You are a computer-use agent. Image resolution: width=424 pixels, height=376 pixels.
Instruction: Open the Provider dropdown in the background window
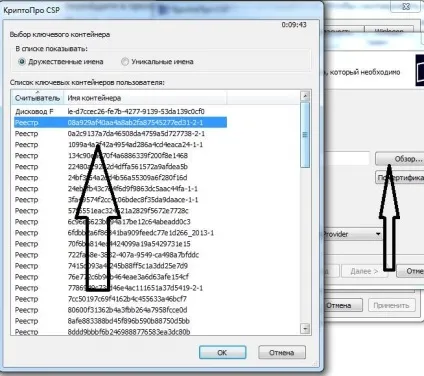coord(353,234)
